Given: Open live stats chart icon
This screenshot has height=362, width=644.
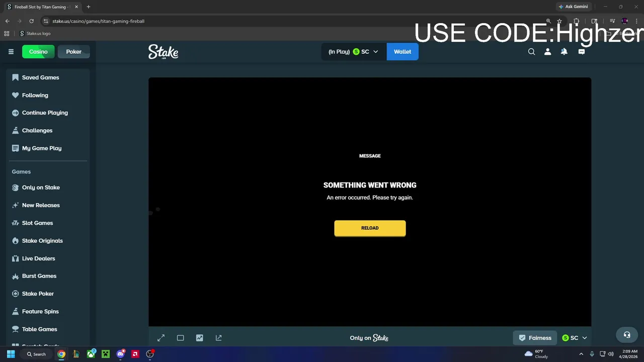Looking at the screenshot, I should pyautogui.click(x=199, y=338).
